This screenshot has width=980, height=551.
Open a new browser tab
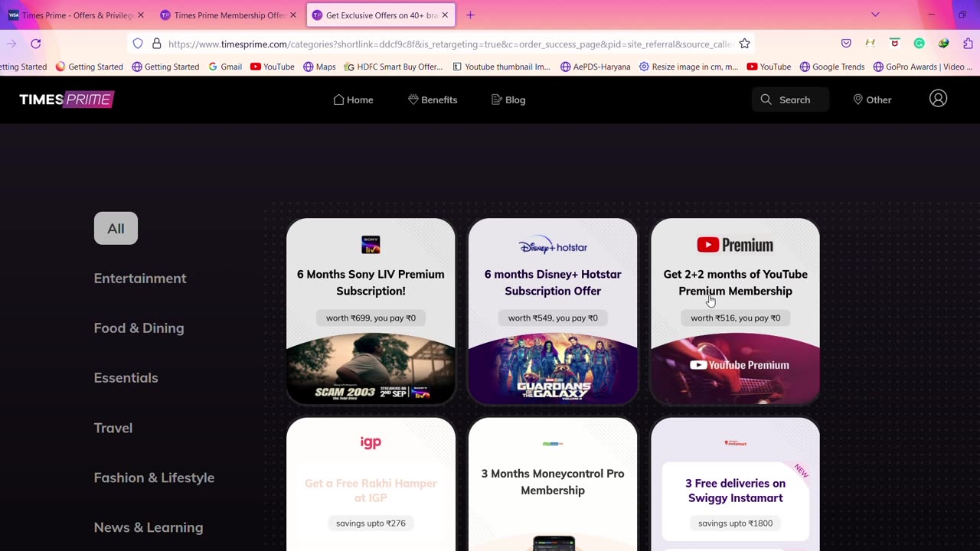click(470, 15)
